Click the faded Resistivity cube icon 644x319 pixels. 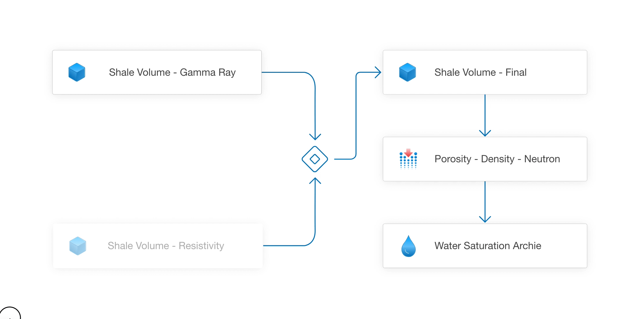click(x=77, y=246)
